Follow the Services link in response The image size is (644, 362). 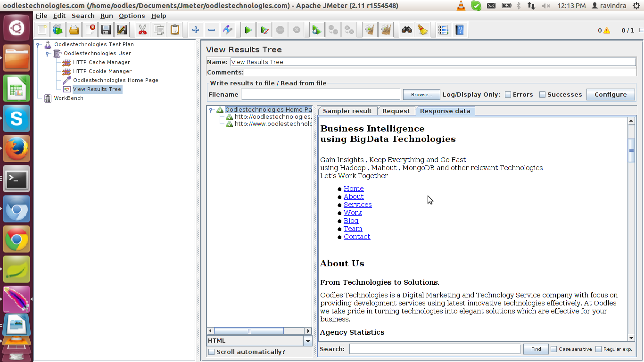tap(357, 205)
